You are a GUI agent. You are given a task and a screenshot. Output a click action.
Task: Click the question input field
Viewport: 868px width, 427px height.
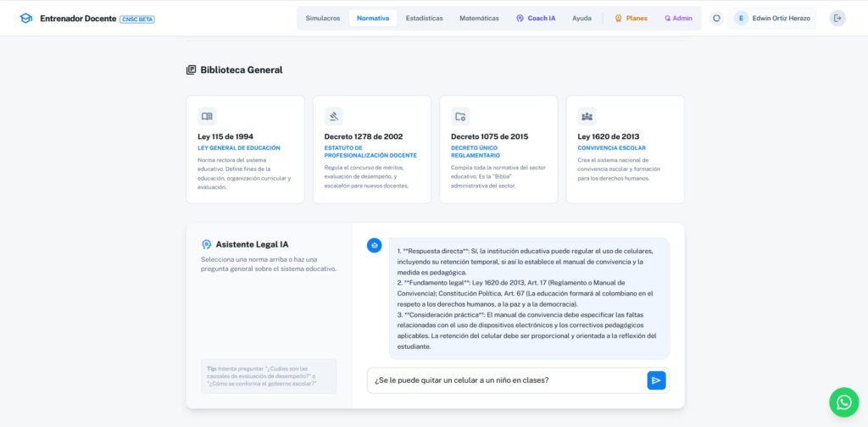click(505, 380)
